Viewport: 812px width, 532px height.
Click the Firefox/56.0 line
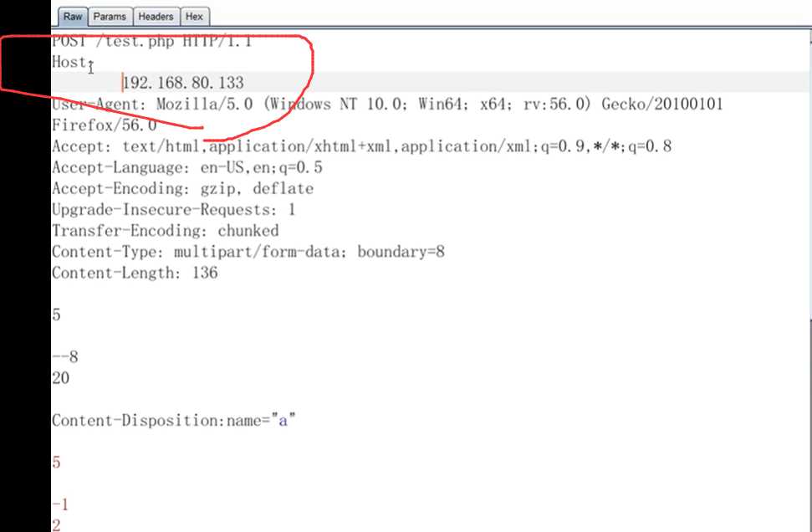[x=104, y=125]
